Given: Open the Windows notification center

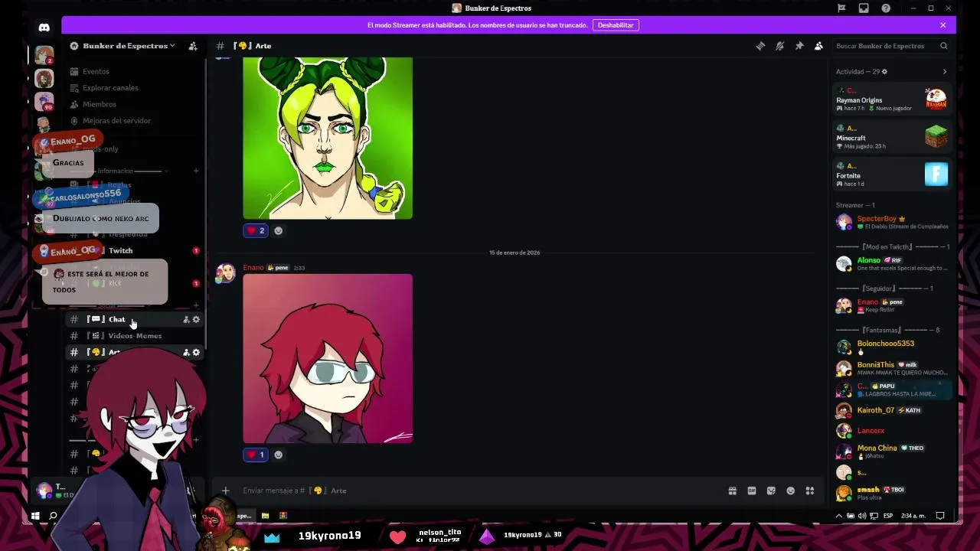Looking at the screenshot, I should tap(940, 516).
